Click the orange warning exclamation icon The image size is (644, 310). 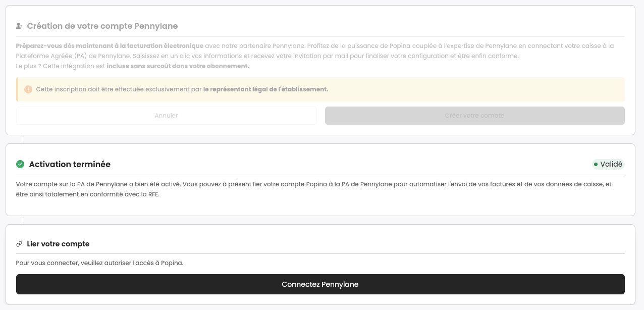pyautogui.click(x=28, y=89)
